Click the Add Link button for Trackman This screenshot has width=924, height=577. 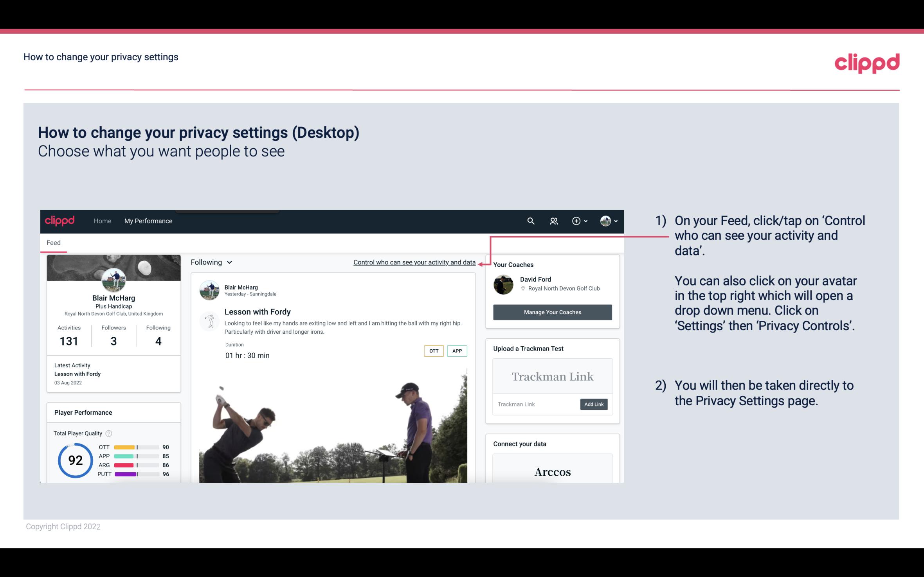coord(593,404)
